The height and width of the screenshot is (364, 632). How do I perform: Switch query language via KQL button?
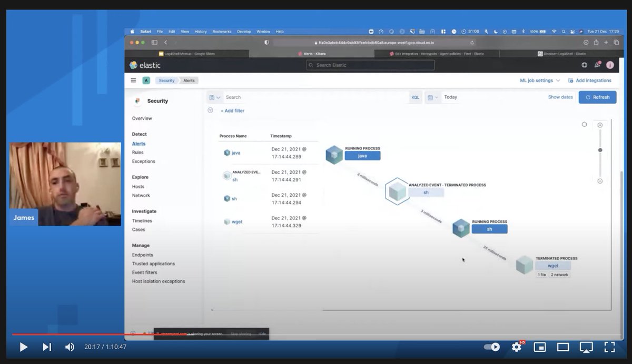click(x=415, y=97)
